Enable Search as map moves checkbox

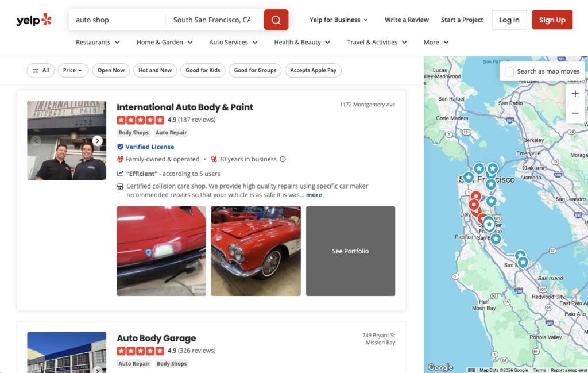(509, 72)
